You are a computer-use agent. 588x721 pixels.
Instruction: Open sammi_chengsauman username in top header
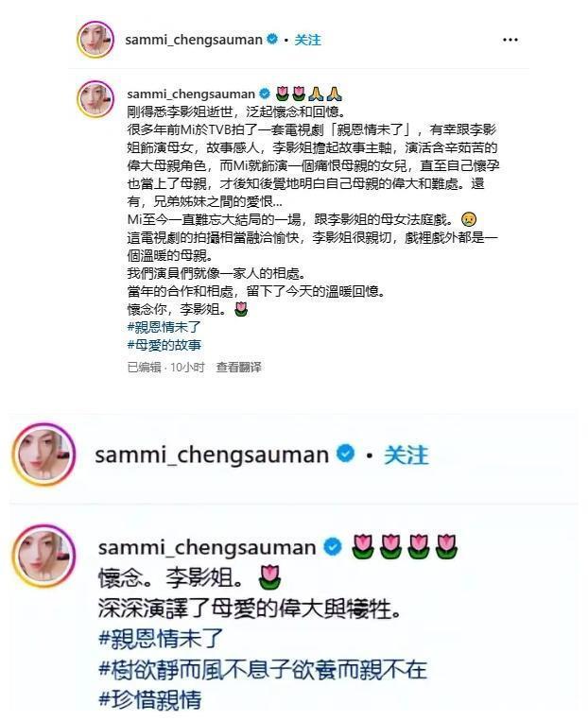tap(194, 40)
